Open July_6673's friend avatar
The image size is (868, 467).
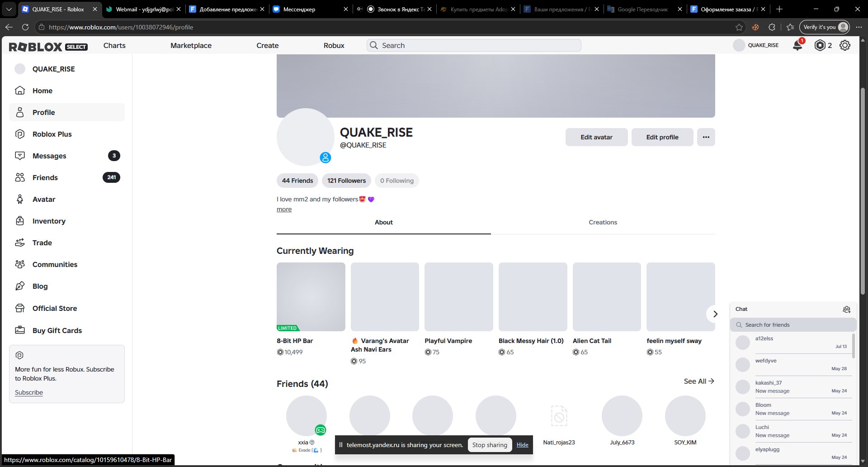622,416
